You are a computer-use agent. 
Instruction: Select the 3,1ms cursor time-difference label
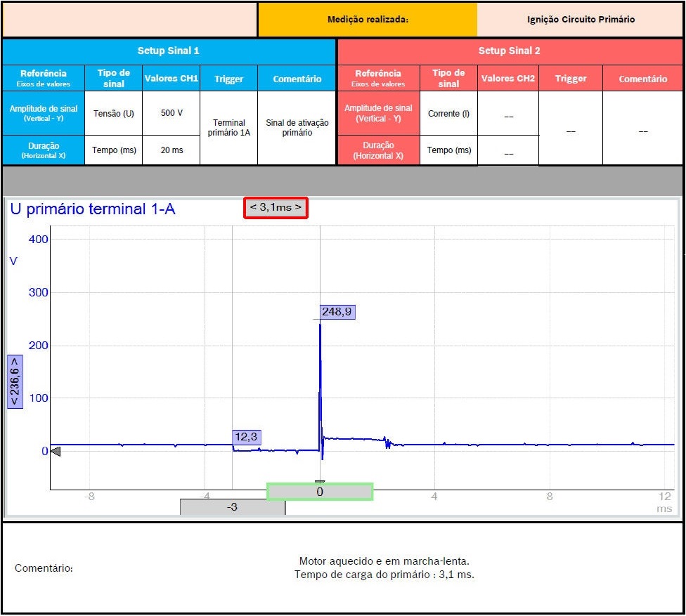276,208
